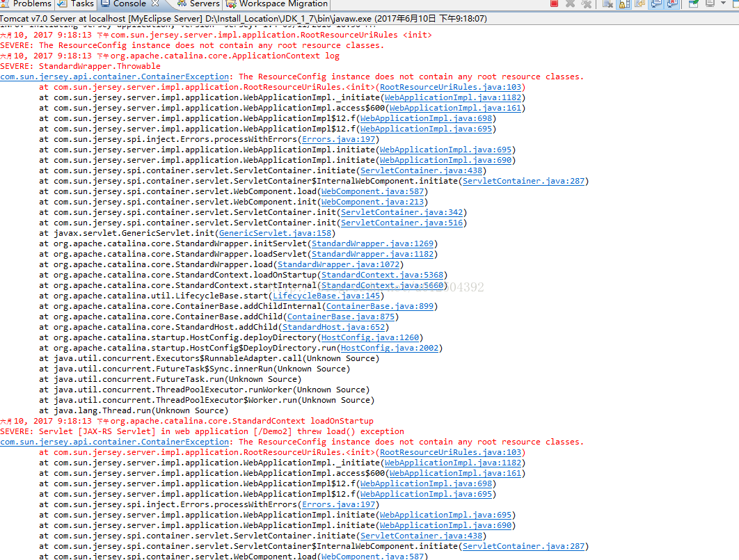Image resolution: width=739 pixels, height=560 pixels.
Task: Open StandardContext.java:5660 link
Action: 382,285
